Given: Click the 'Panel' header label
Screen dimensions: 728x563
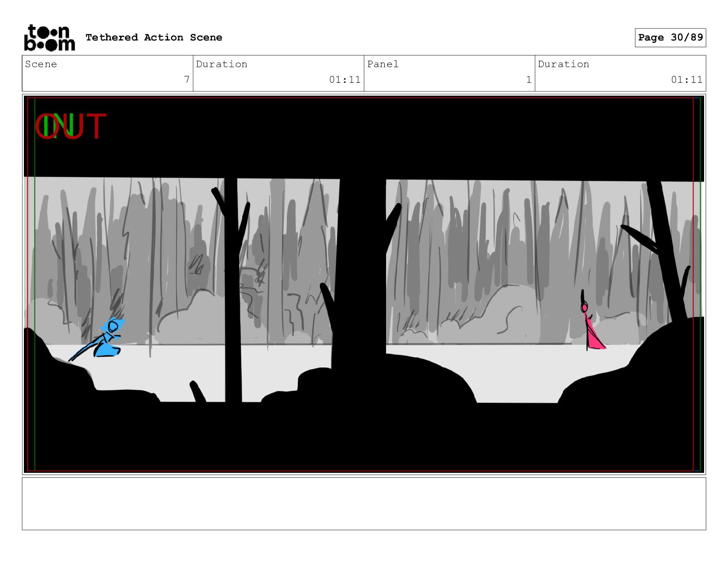Looking at the screenshot, I should coord(383,64).
